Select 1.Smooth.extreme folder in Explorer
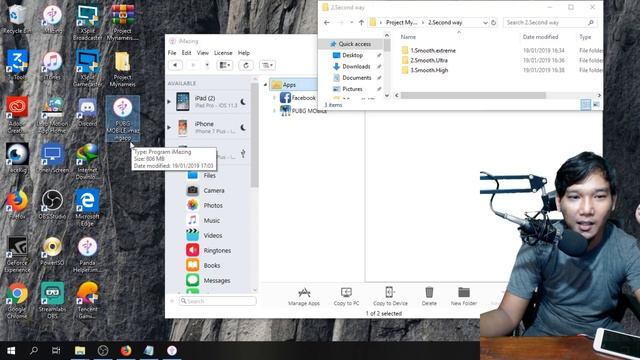Image resolution: width=640 pixels, height=360 pixels. coord(433,51)
